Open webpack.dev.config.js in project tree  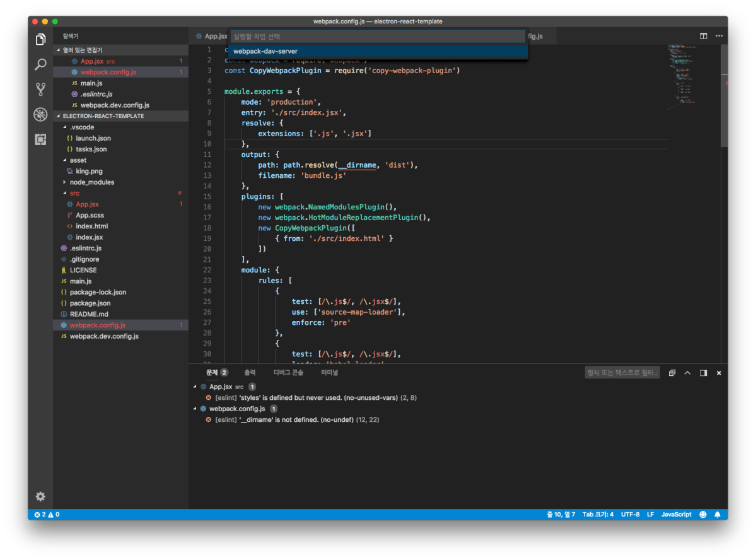pos(120,336)
